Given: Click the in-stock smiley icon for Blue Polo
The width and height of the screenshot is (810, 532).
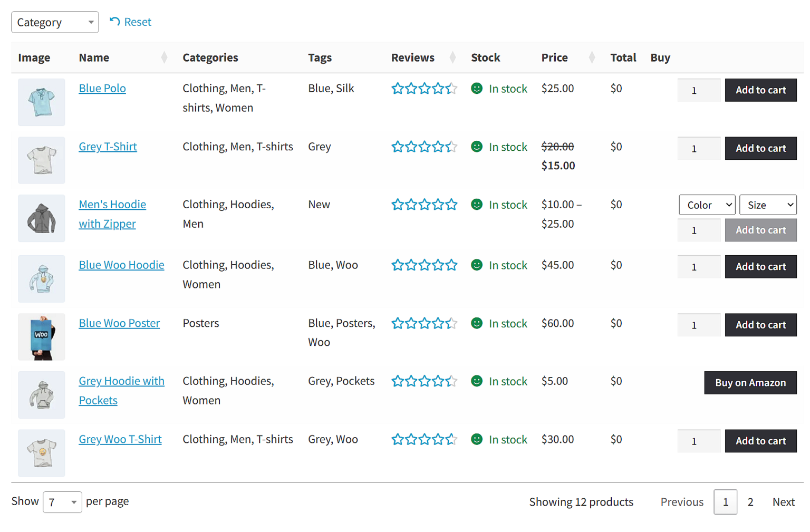Looking at the screenshot, I should (x=477, y=89).
